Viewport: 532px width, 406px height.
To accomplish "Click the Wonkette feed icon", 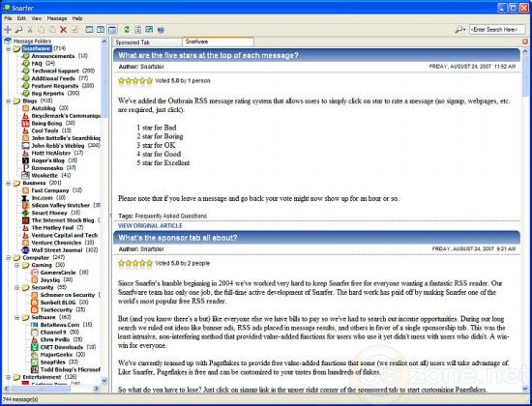I will tap(25, 175).
